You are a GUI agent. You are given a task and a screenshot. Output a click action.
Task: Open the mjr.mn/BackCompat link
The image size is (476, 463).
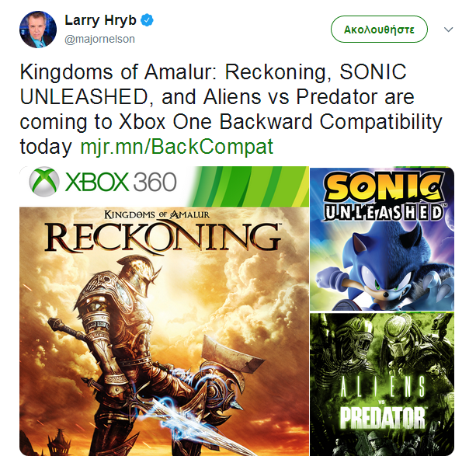(x=177, y=146)
